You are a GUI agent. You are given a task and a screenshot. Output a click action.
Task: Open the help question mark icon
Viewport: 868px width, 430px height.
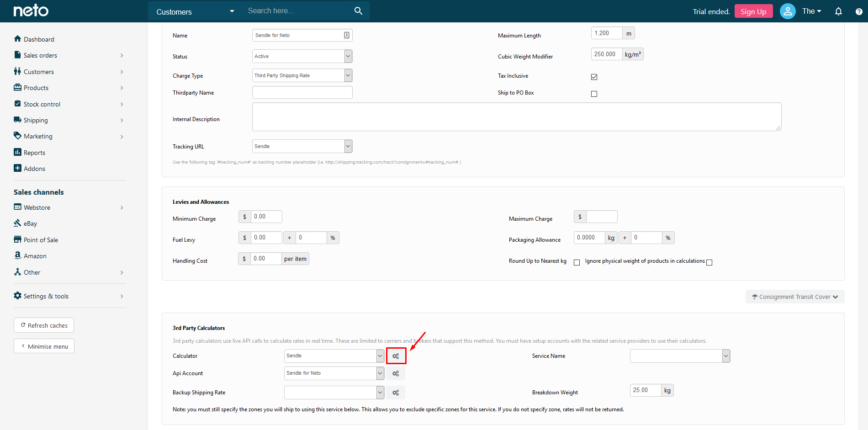tap(859, 11)
